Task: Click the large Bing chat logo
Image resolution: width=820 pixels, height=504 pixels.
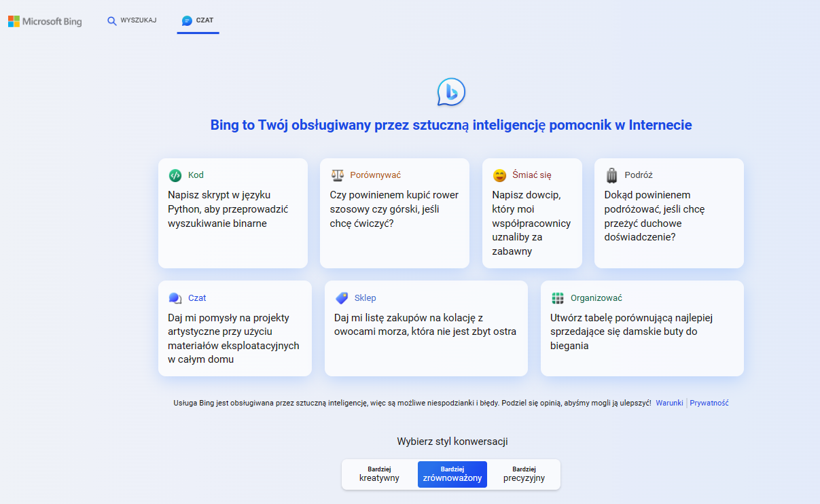Action: pyautogui.click(x=451, y=92)
